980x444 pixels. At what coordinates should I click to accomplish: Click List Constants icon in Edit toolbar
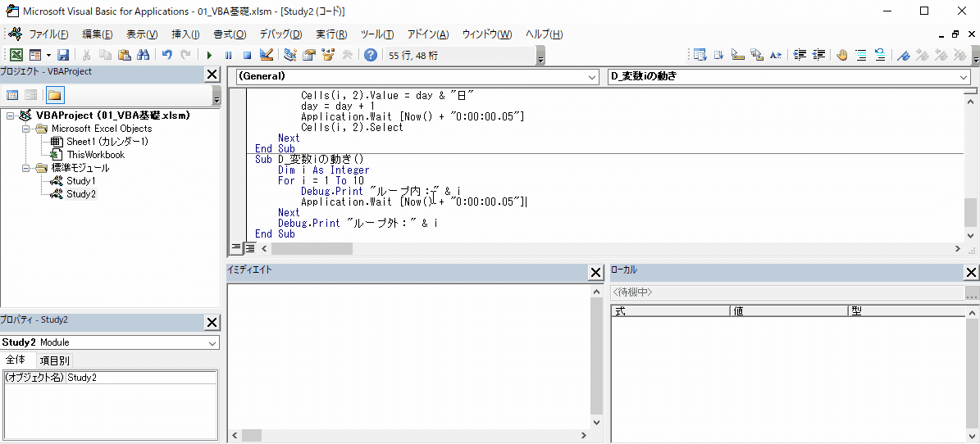click(x=718, y=55)
